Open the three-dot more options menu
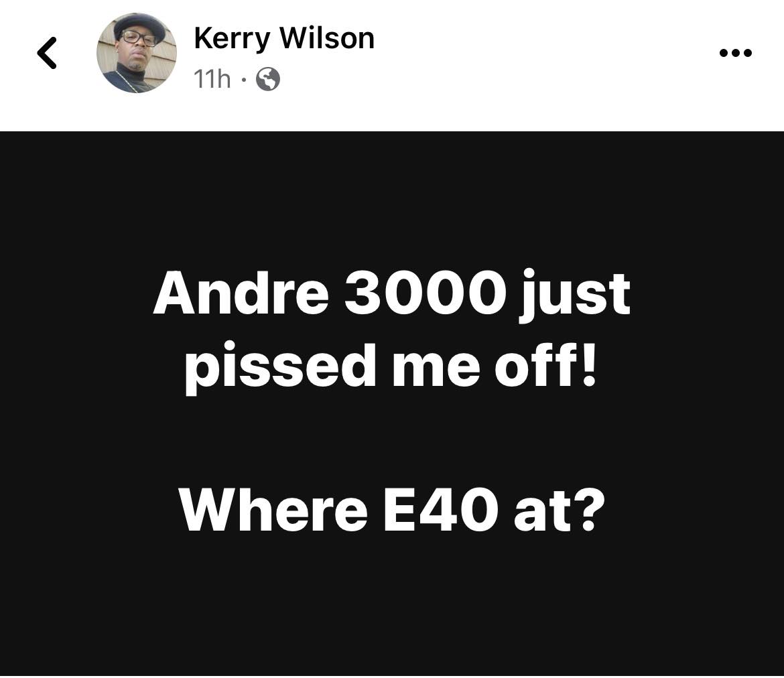This screenshot has height=678, width=784. click(735, 52)
